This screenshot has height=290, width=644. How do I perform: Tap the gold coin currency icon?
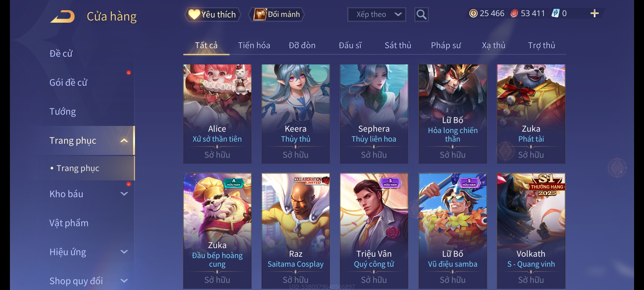pos(473,13)
